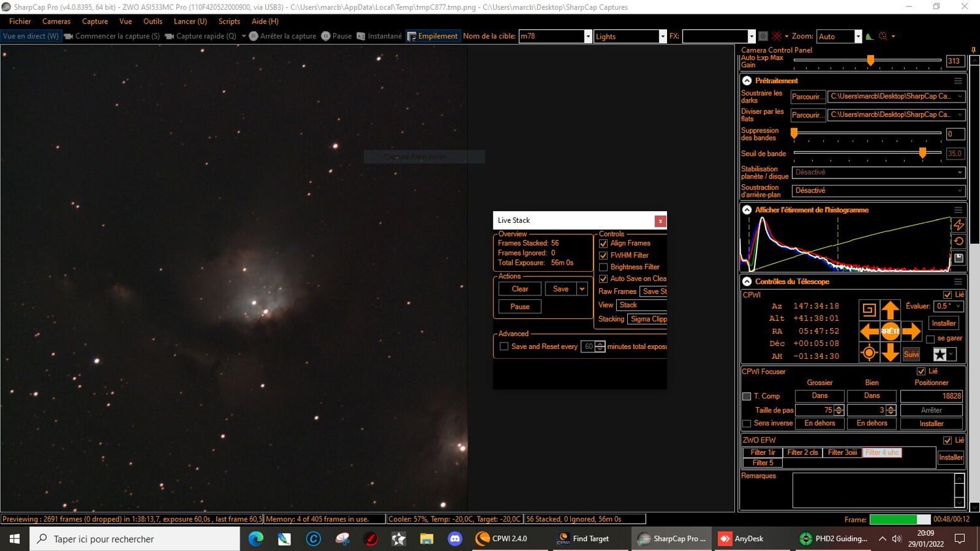Slew the telescope down with the down arrow

coord(890,353)
